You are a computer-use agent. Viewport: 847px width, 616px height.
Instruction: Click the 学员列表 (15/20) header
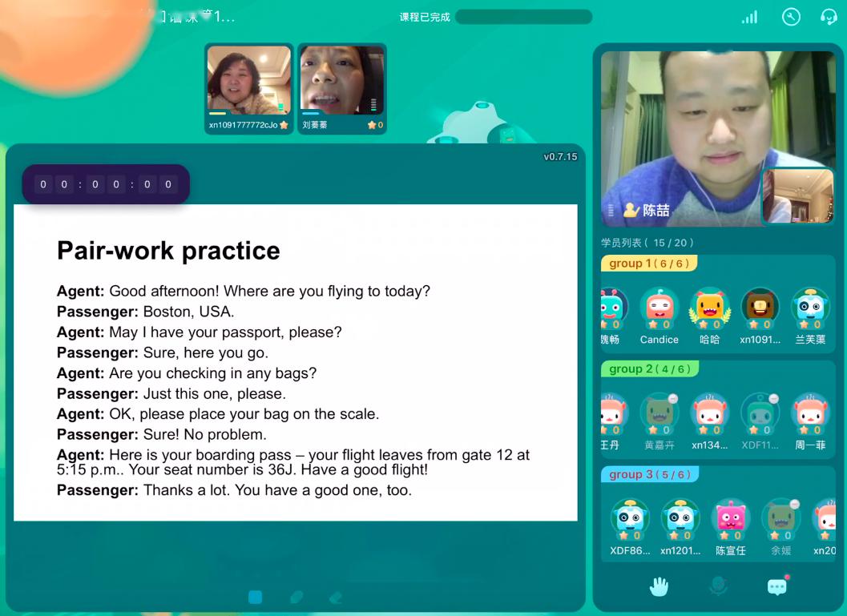pyautogui.click(x=647, y=243)
